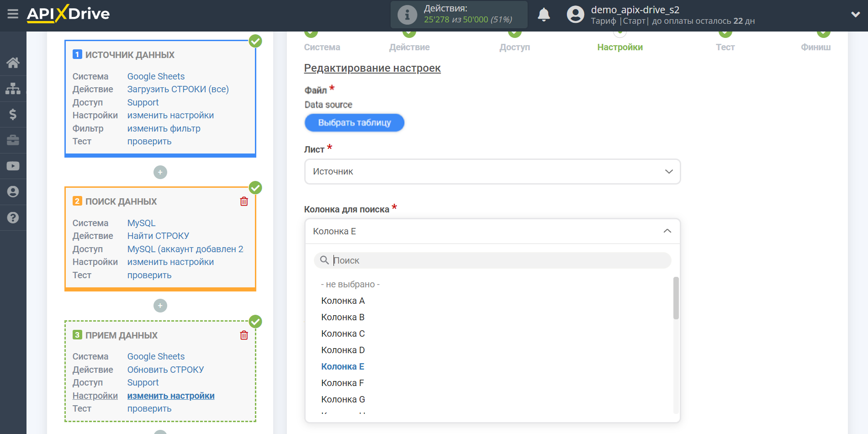Click the search magnifier icon

[x=324, y=260]
